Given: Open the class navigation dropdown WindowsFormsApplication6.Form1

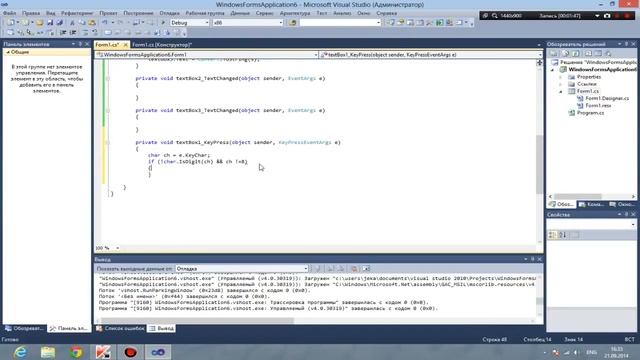Looking at the screenshot, I should 207,54.
